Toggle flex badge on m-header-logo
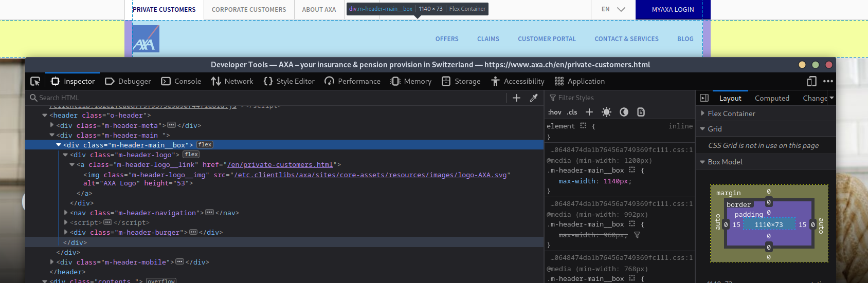 click(191, 155)
